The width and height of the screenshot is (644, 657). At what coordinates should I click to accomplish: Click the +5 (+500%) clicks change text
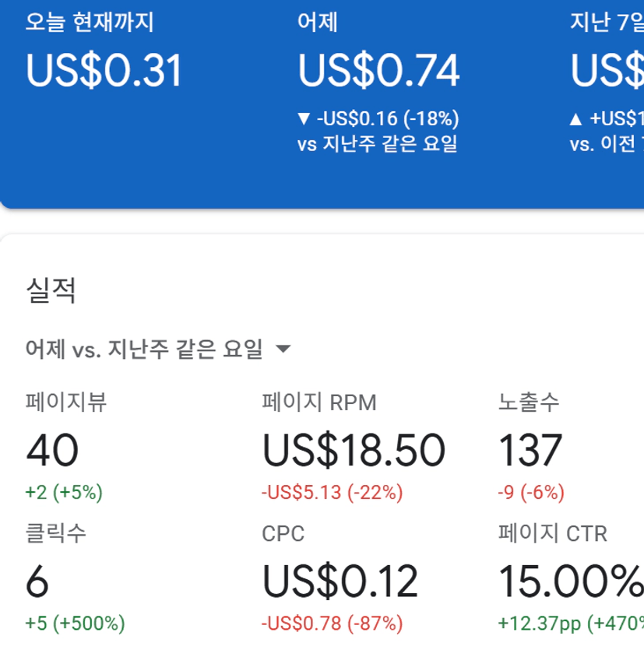coord(75,623)
